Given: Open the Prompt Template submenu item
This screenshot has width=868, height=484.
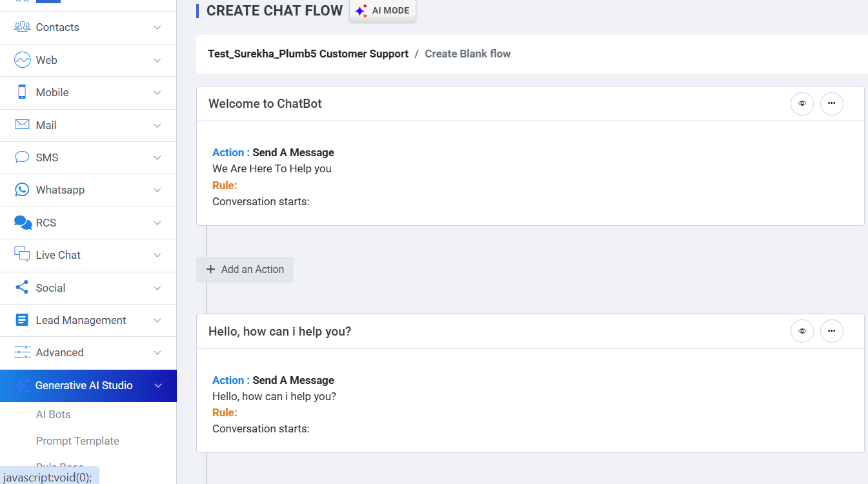Looking at the screenshot, I should click(x=77, y=441).
